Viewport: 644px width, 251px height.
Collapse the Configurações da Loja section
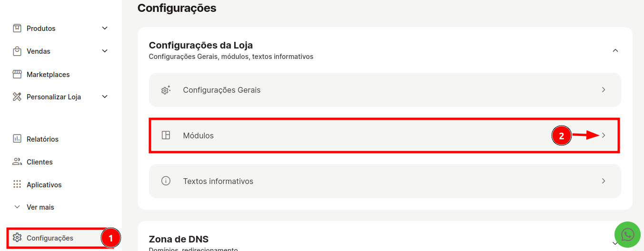coord(615,50)
